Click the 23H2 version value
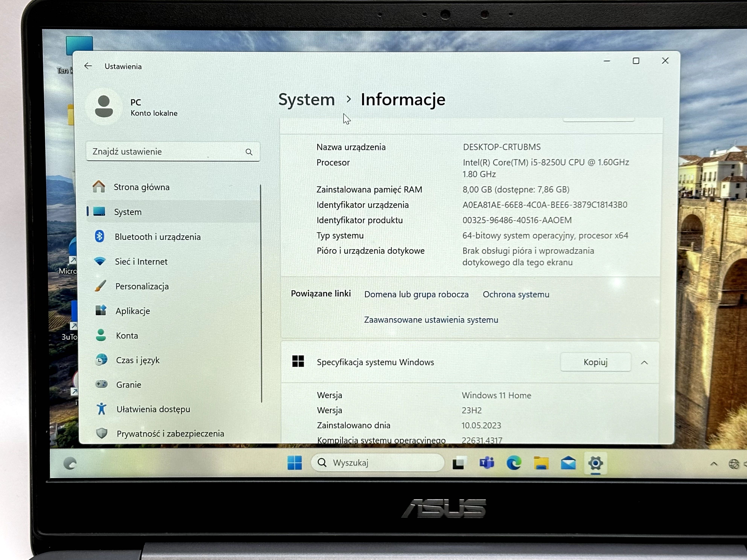This screenshot has width=747, height=560. point(471,410)
